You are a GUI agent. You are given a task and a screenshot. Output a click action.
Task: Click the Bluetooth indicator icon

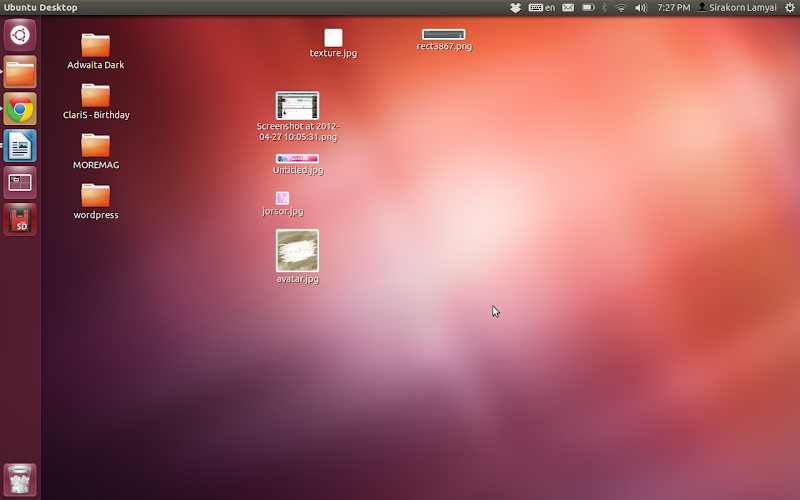pos(605,8)
